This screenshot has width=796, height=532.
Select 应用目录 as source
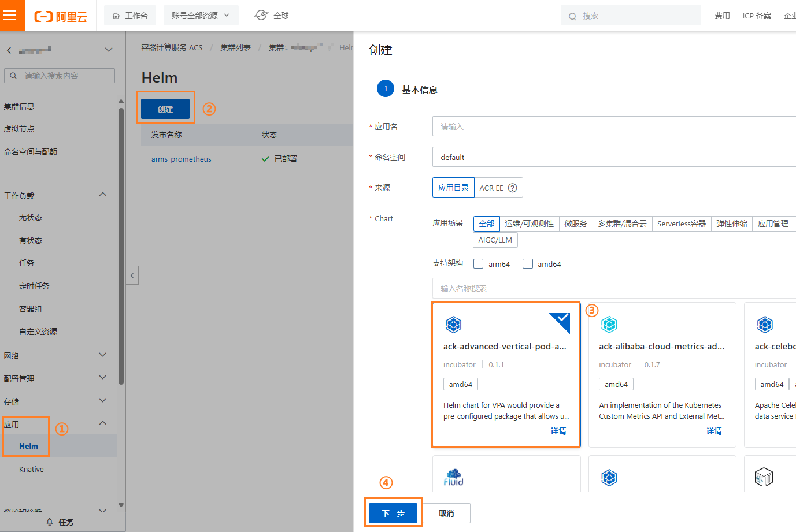(x=453, y=188)
